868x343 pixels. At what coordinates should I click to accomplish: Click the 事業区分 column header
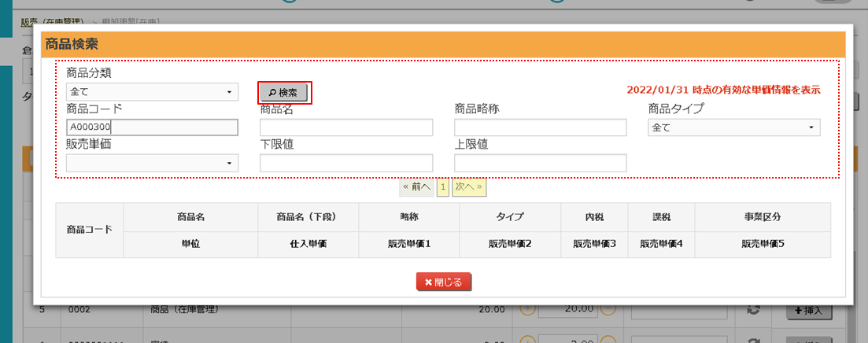(x=762, y=216)
